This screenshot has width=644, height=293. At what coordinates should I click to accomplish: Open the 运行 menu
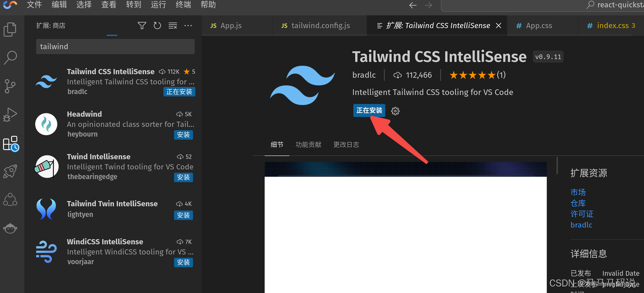point(158,5)
